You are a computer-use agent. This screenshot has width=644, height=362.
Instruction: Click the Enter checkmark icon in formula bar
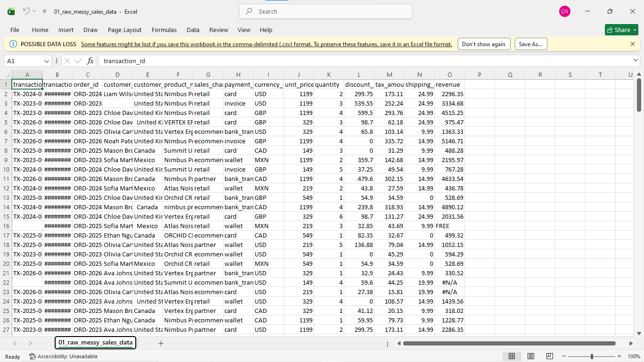pyautogui.click(x=78, y=61)
